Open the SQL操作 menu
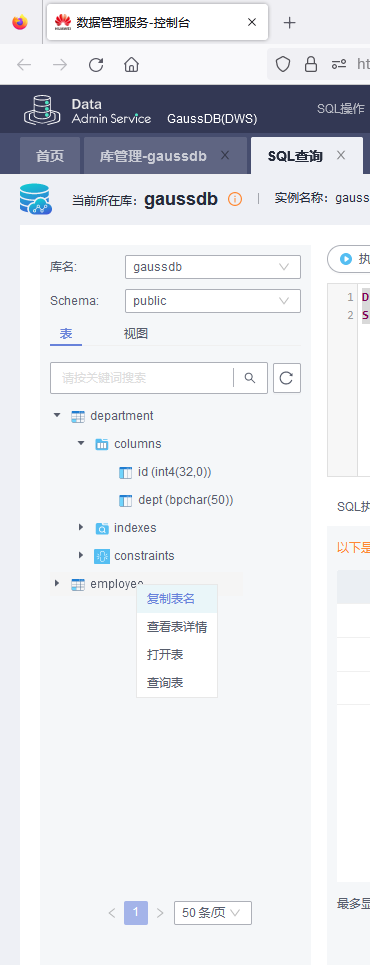The image size is (370, 965). 340,109
